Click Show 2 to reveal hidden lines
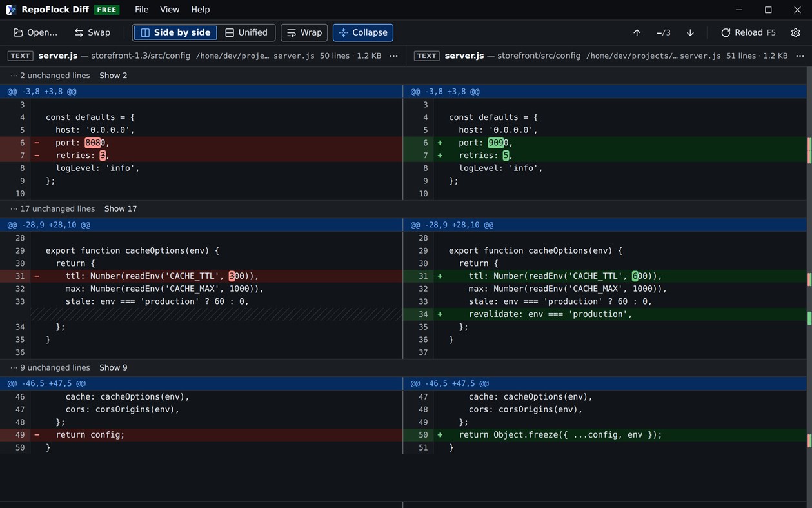812x508 pixels. click(x=114, y=76)
